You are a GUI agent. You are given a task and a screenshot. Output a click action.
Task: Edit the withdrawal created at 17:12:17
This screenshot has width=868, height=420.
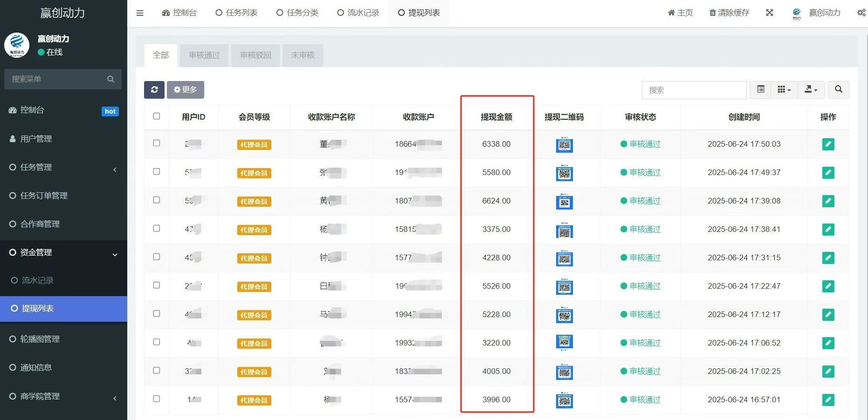828,315
